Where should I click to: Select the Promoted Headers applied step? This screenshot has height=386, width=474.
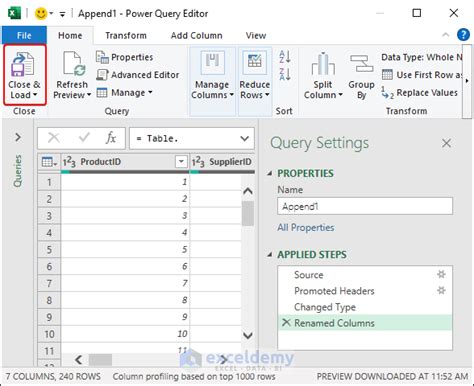coord(365,291)
